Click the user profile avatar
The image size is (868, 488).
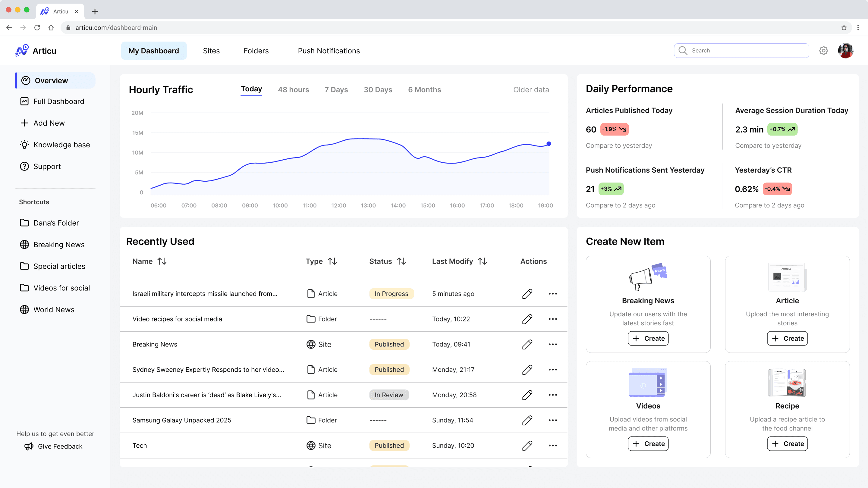click(x=845, y=51)
